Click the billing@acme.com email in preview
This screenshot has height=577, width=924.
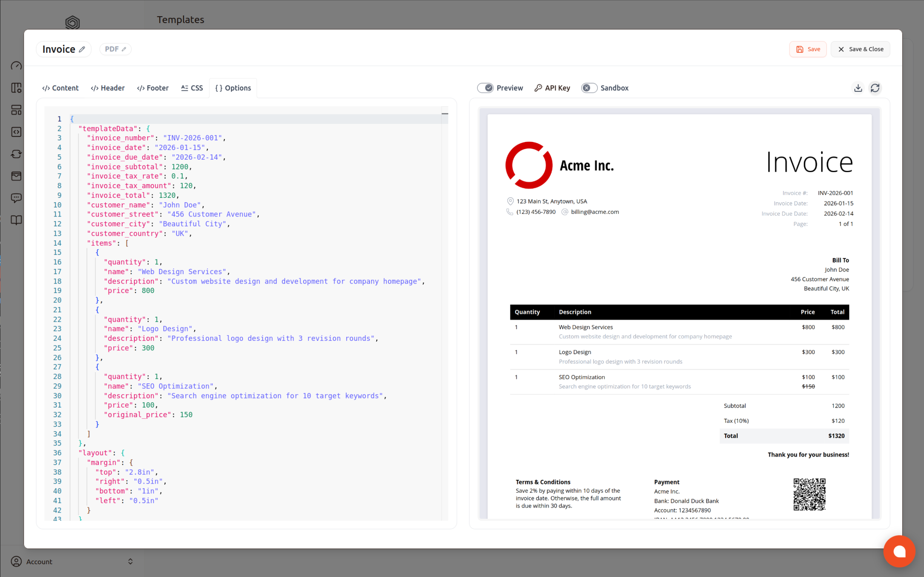coord(595,212)
